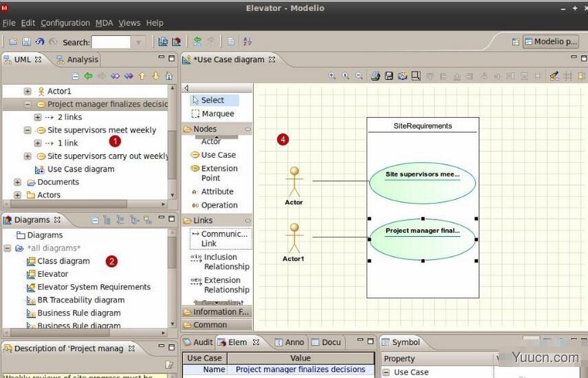Open the Common palette drawer
This screenshot has width=588, height=378.
point(217,325)
